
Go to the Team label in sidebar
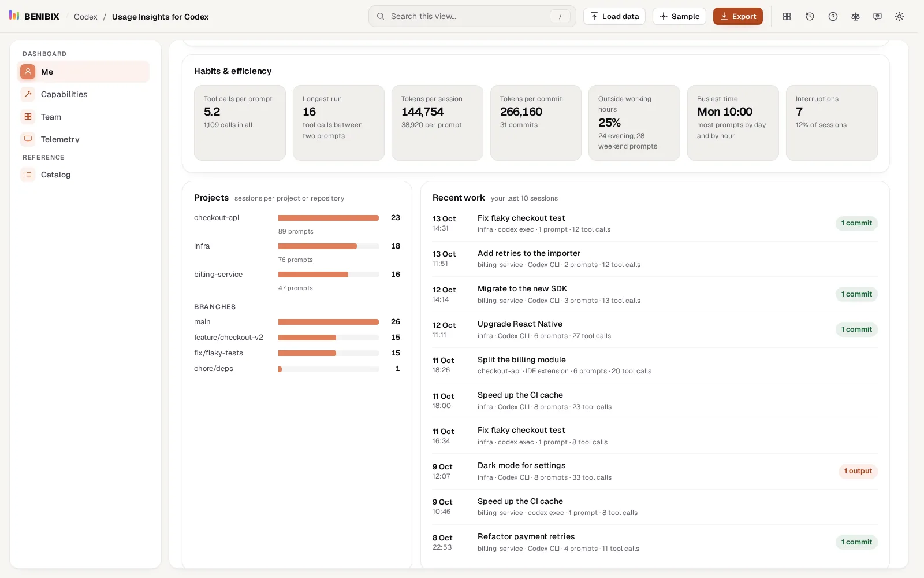click(51, 117)
